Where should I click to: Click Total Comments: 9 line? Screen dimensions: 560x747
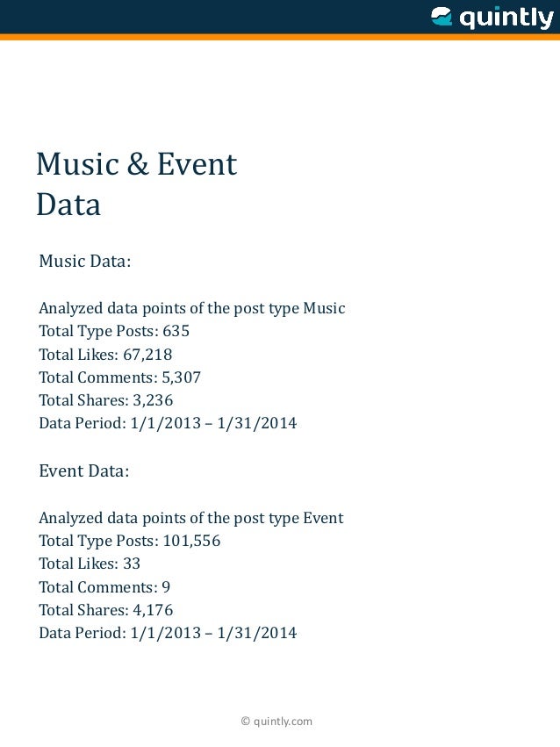(x=104, y=587)
